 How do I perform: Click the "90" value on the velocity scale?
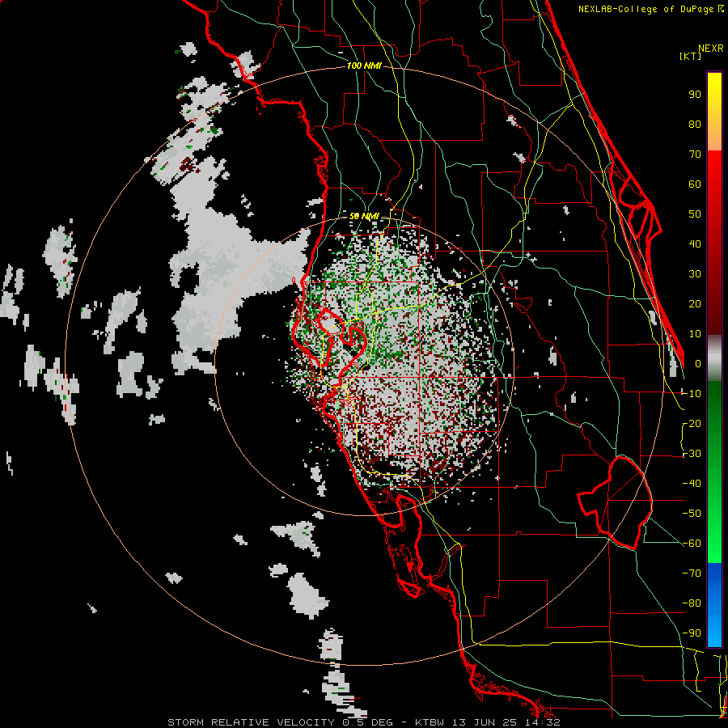coord(695,95)
